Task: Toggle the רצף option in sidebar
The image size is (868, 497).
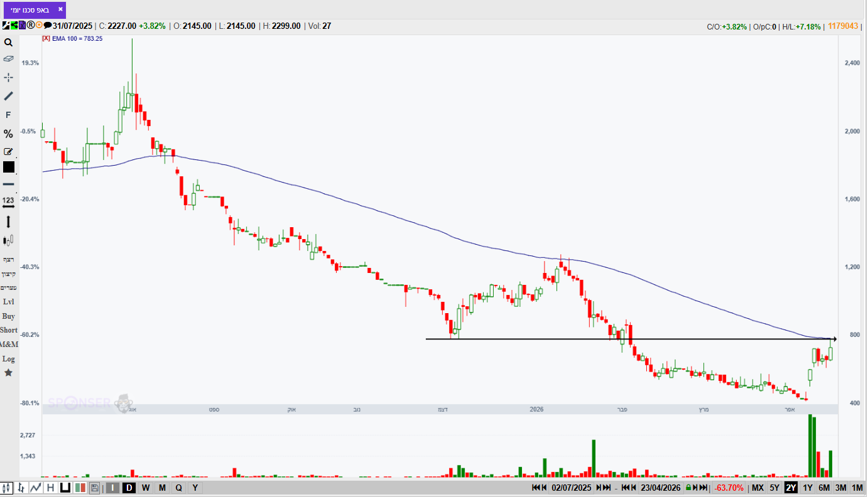Action: click(8, 260)
